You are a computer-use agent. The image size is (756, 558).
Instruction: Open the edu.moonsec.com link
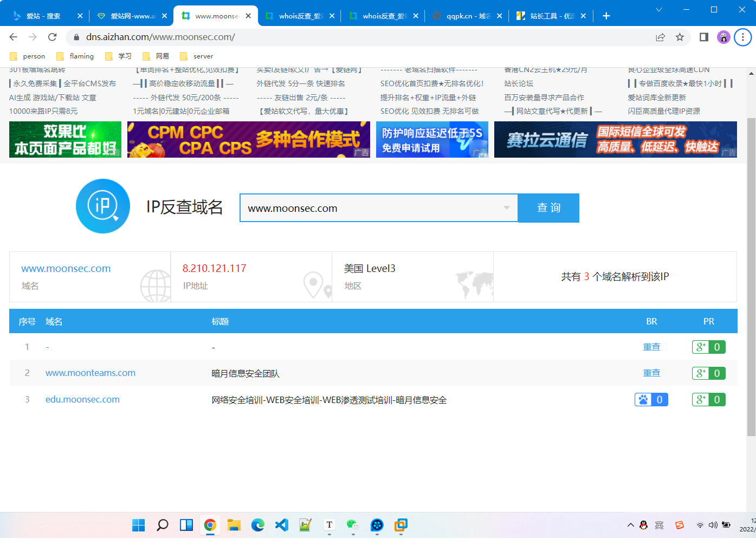tap(82, 399)
